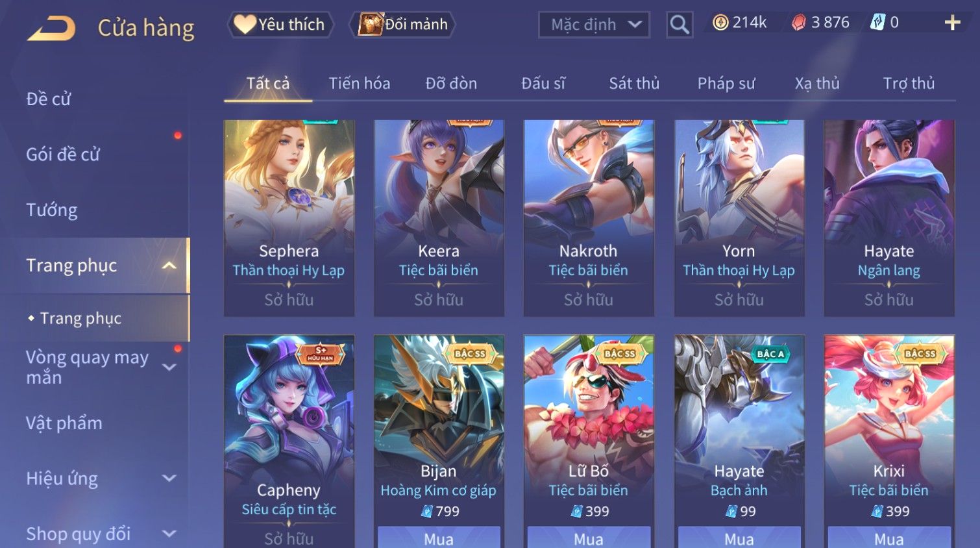Open Tướng in the sidebar
Screen dimensions: 980x548
click(x=52, y=210)
